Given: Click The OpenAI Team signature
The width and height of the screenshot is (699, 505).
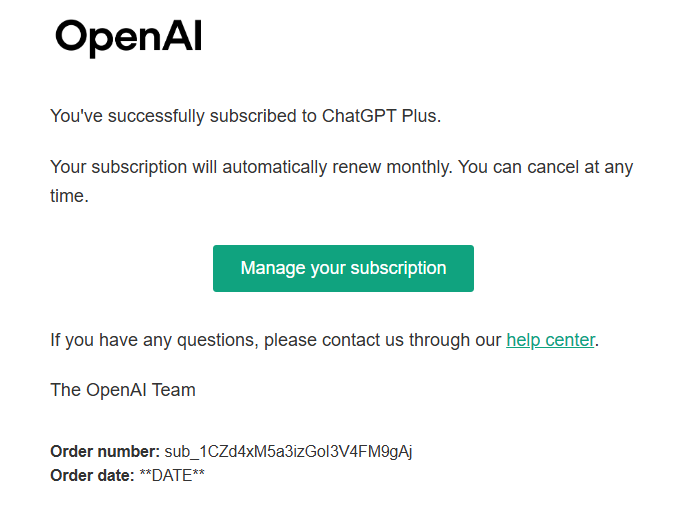Looking at the screenshot, I should (x=123, y=390).
